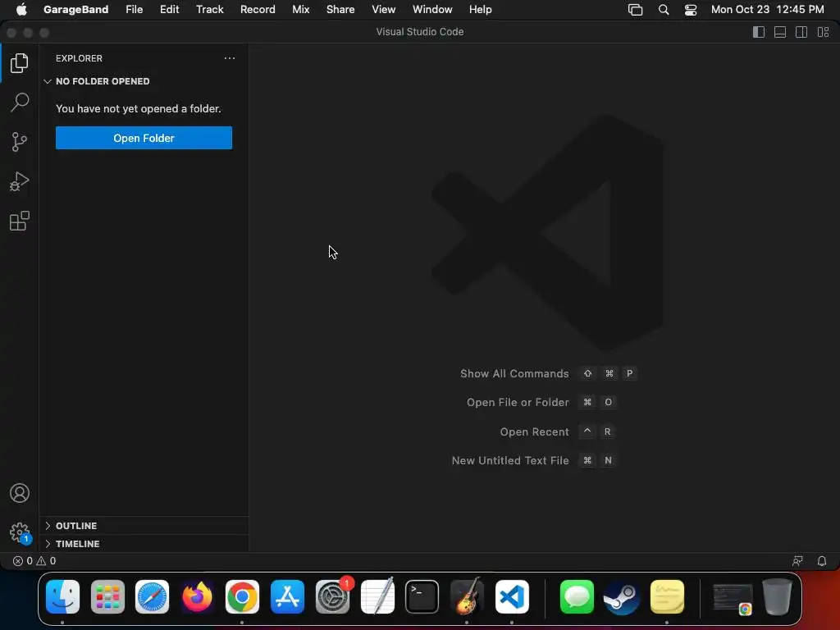
Task: Click the Show All Commands hint text
Action: coord(514,373)
